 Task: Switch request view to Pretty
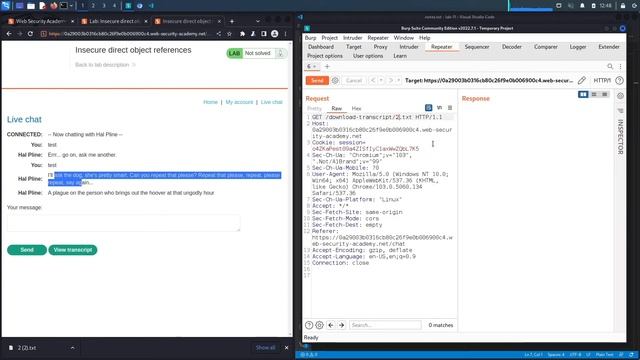pos(314,108)
